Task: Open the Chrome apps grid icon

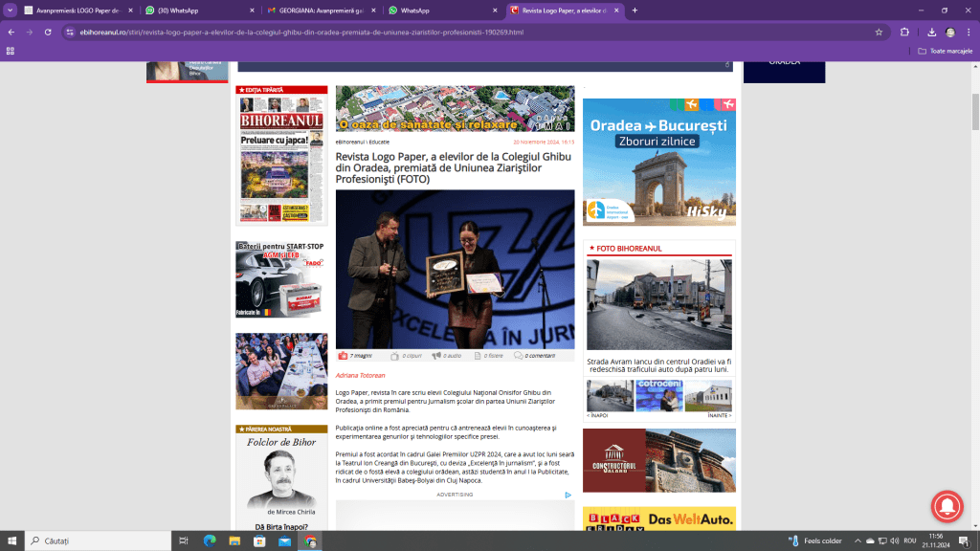Action: pyautogui.click(x=11, y=51)
